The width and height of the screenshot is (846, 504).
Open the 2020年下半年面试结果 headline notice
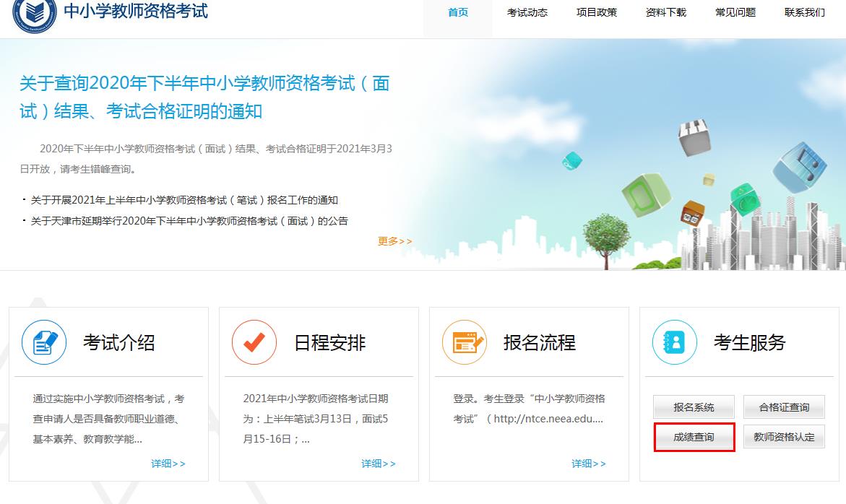click(204, 97)
